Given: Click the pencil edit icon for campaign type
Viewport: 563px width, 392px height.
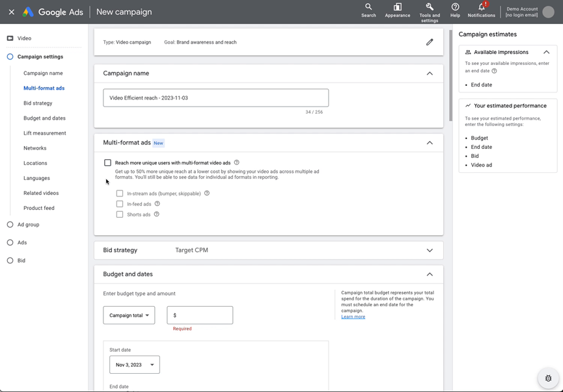Looking at the screenshot, I should 430,42.
